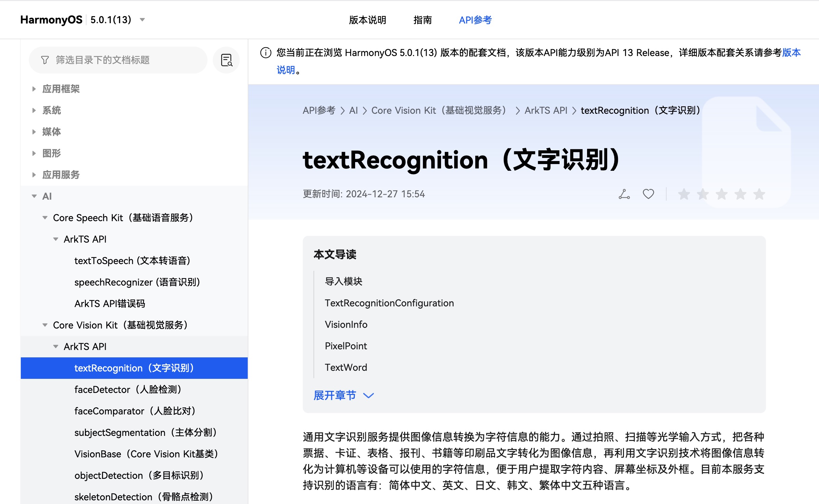819x504 pixels.
Task: Favorite page with the heart icon
Action: [648, 194]
